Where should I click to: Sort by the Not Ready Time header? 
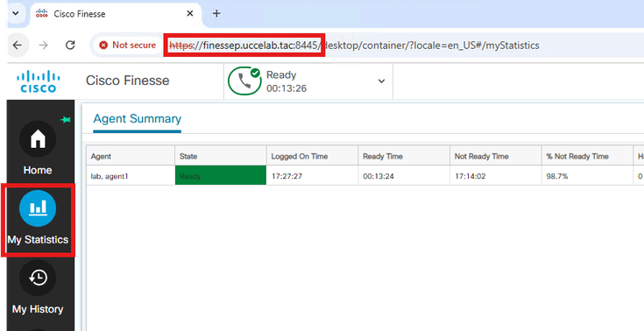[x=496, y=156]
